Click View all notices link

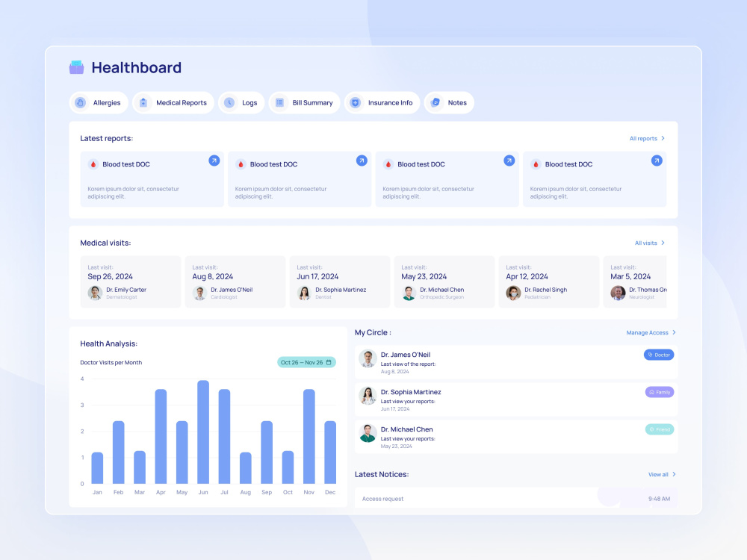coord(662,474)
